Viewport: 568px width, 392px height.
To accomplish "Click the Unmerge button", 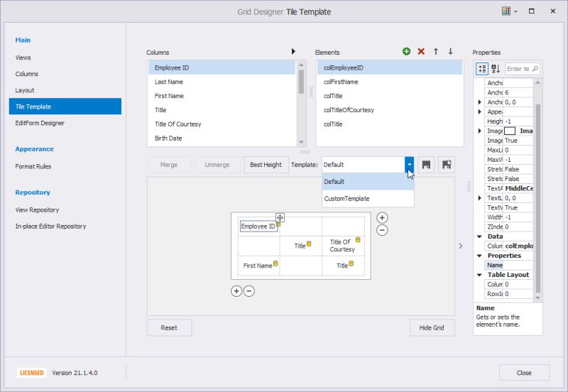I will [x=217, y=165].
